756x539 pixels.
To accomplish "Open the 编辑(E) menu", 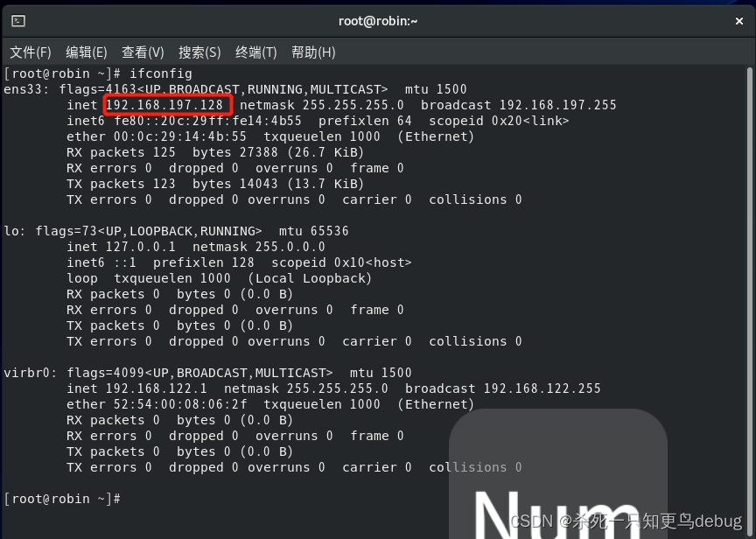I will click(x=86, y=52).
